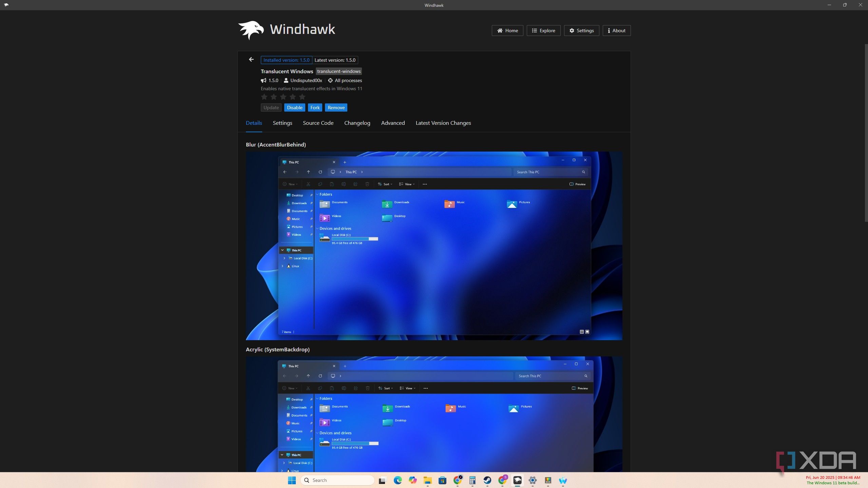Open Copilot from the taskbar

coord(412,480)
